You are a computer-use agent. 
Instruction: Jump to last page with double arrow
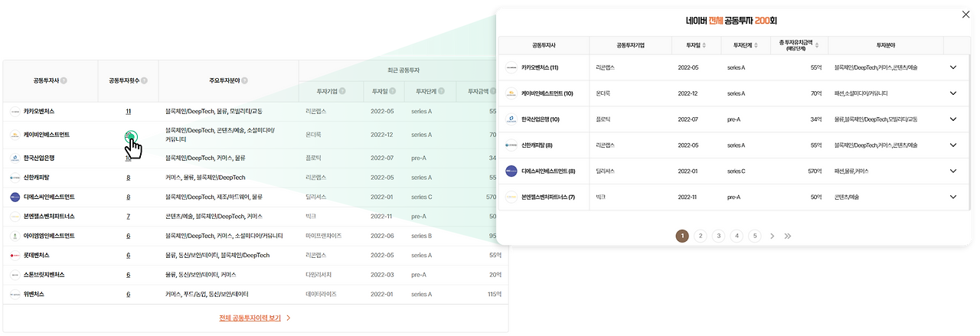click(x=788, y=236)
